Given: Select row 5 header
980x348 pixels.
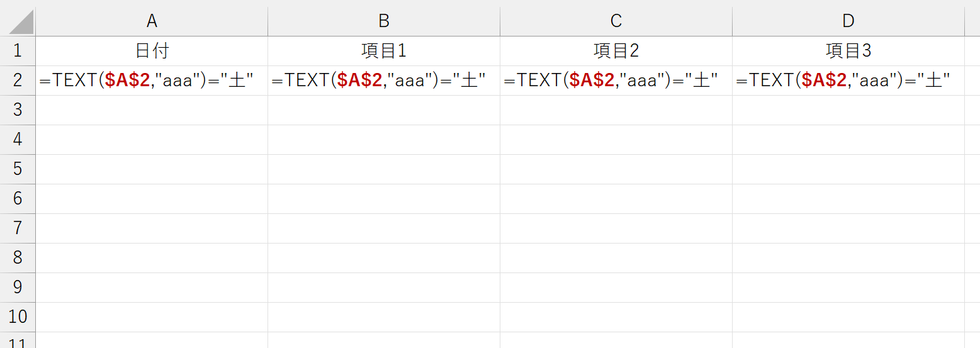Looking at the screenshot, I should [x=18, y=169].
